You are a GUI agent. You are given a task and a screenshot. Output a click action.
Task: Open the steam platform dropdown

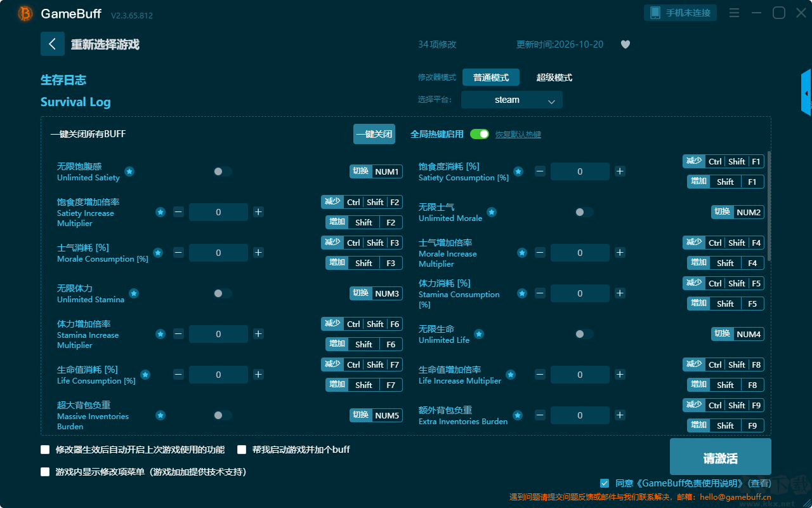click(x=512, y=100)
